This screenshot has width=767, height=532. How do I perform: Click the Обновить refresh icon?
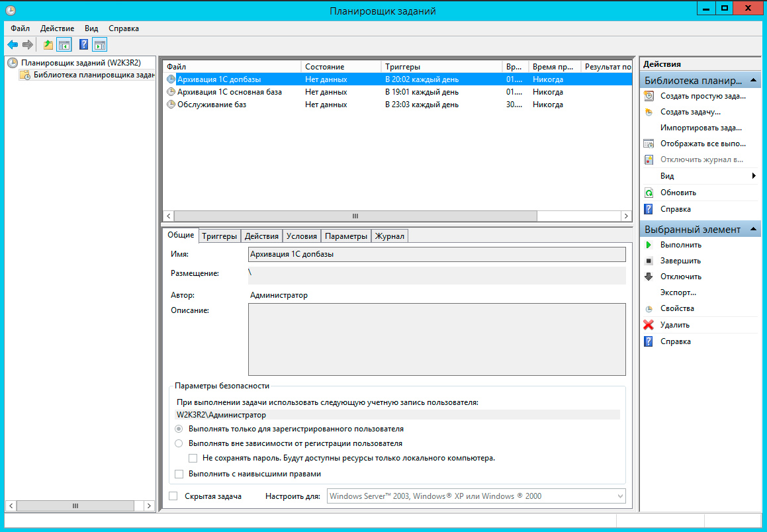(x=649, y=193)
